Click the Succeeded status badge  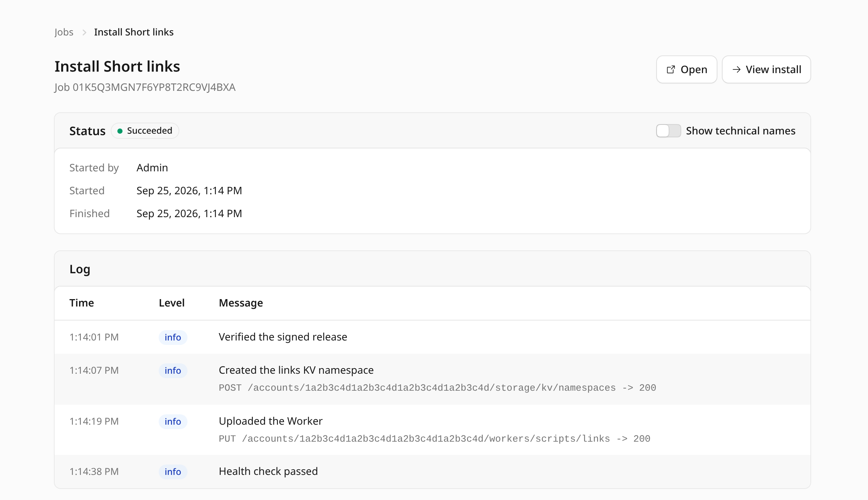coord(145,131)
